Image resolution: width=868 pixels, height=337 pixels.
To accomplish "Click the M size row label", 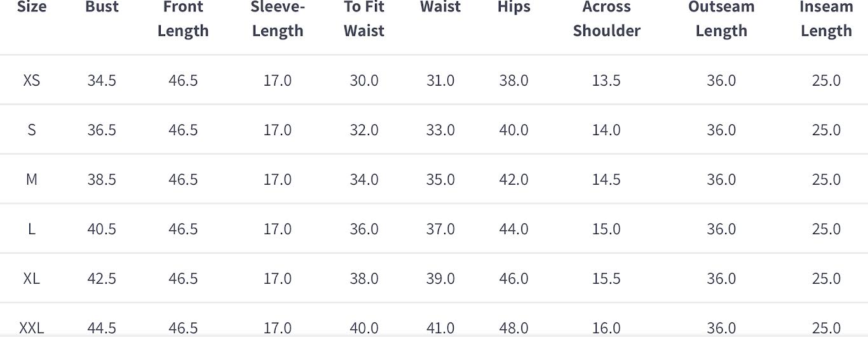I will 32,180.
